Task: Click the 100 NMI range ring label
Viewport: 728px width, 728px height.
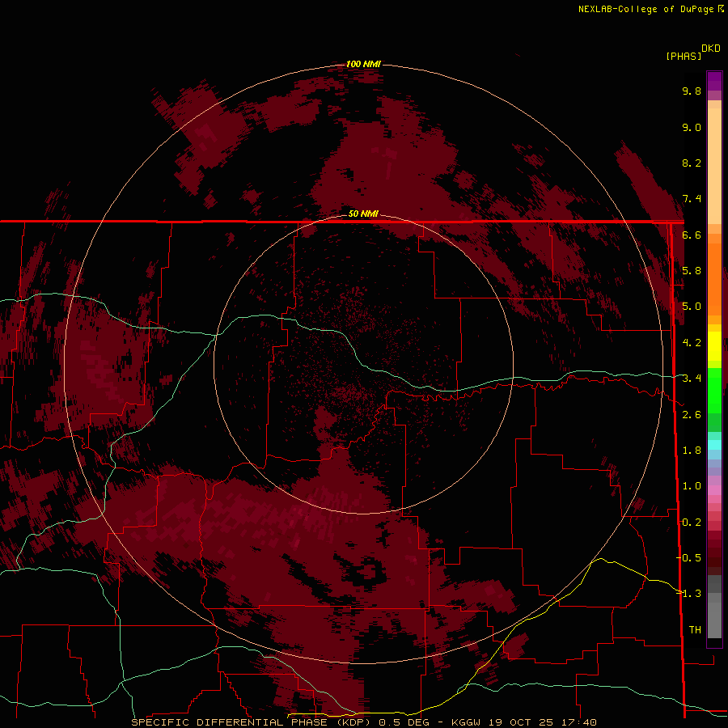Action: pos(363,64)
